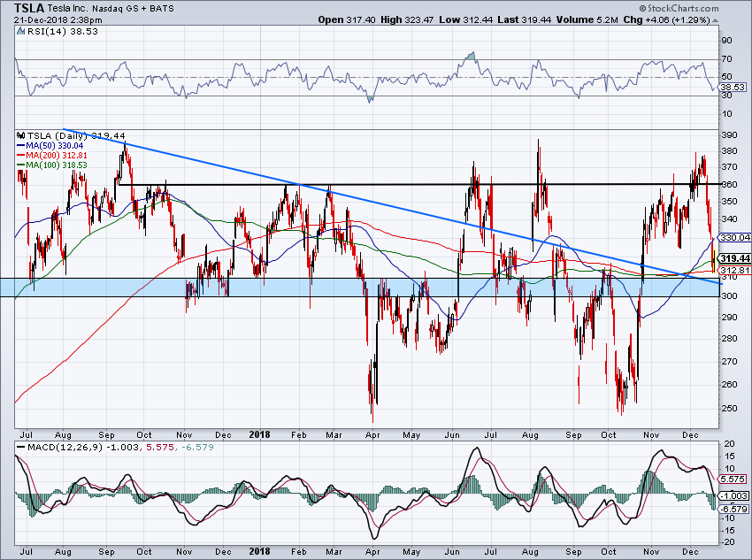Screen dimensions: 752x560
Task: Click the Last 319.44 value in header
Action: tap(525, 19)
